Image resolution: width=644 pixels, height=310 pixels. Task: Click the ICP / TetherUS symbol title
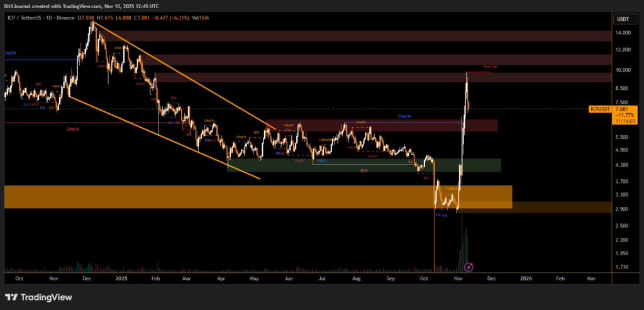pyautogui.click(x=32, y=19)
